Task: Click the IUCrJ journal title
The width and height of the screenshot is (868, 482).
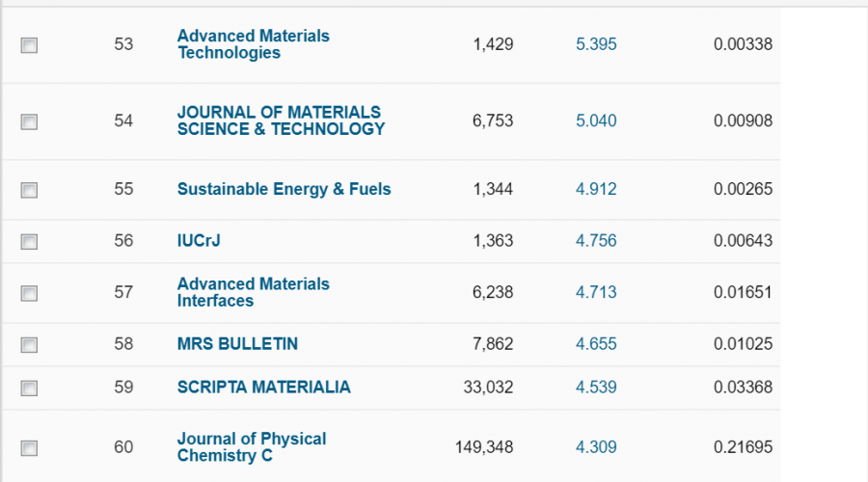Action: tap(199, 241)
